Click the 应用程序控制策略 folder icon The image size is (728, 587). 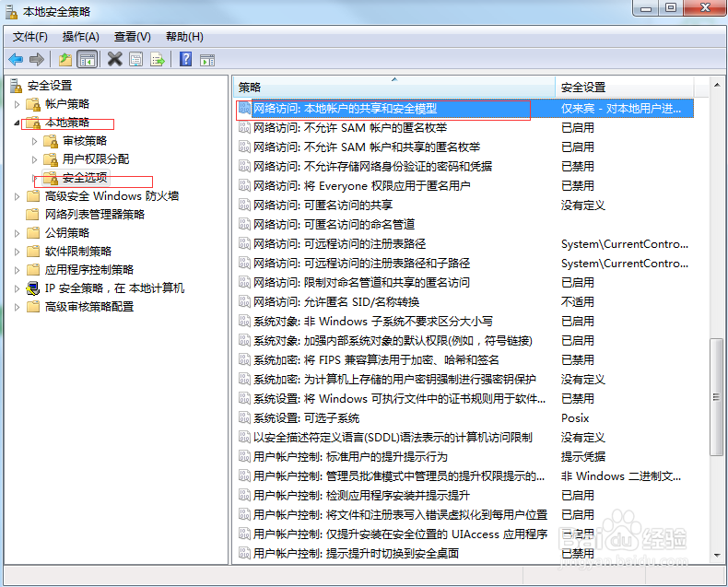[33, 270]
